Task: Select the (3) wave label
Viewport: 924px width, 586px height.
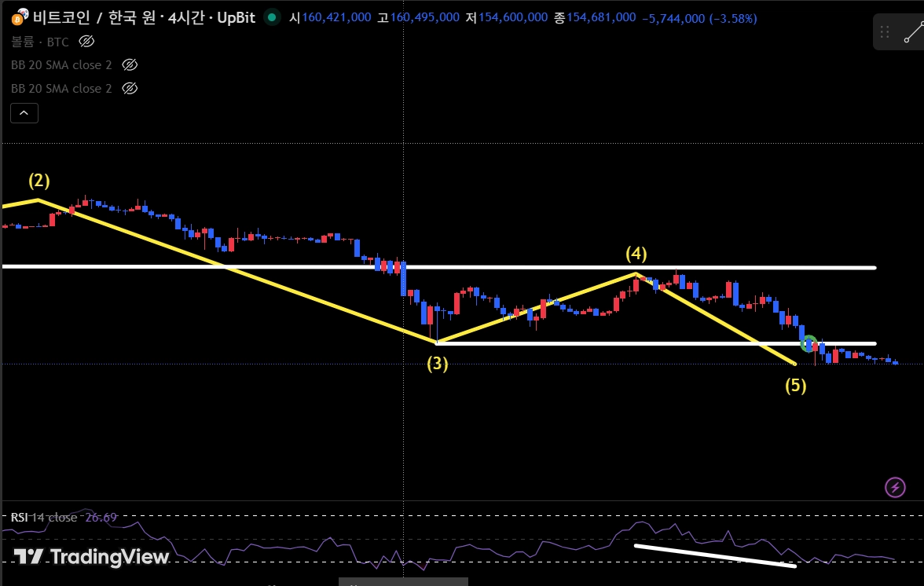Action: pyautogui.click(x=437, y=364)
